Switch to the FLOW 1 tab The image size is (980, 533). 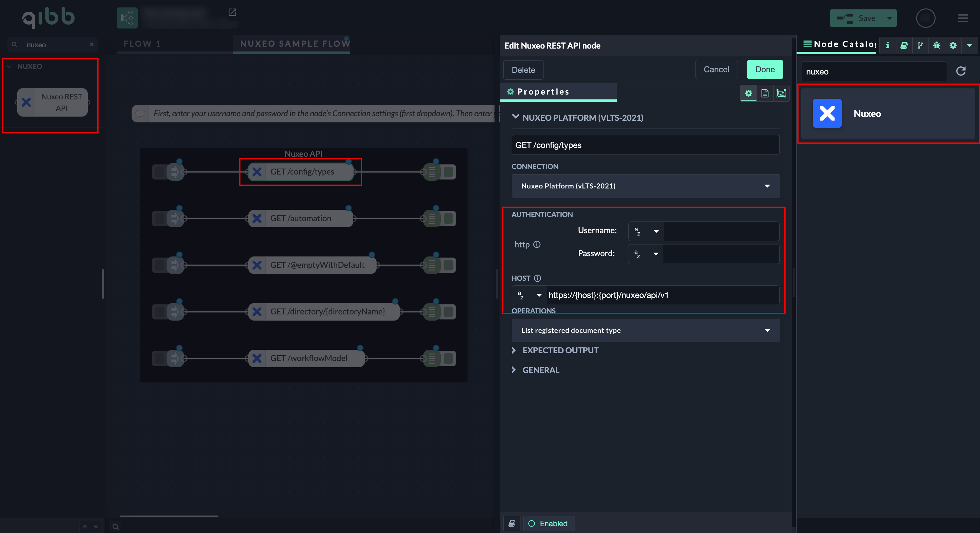[x=142, y=44]
